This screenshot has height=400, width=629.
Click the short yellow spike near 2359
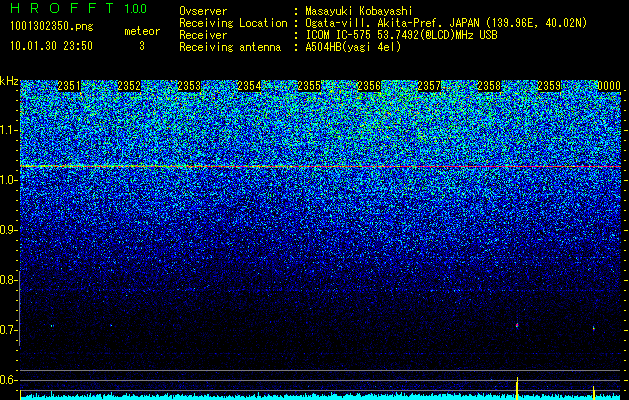pyautogui.click(x=594, y=392)
